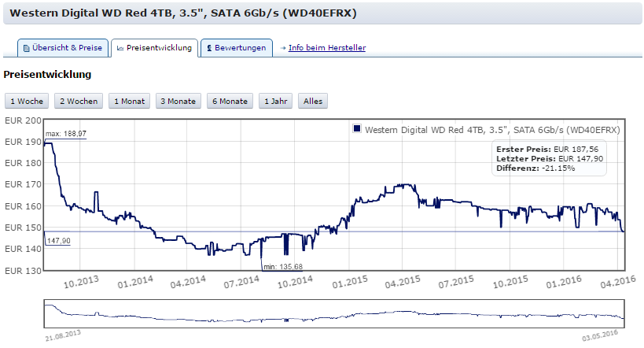Open the Bewertungen tab
This screenshot has width=644, height=348.
click(237, 48)
